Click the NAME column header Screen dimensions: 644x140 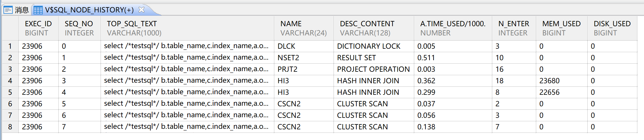click(304, 28)
